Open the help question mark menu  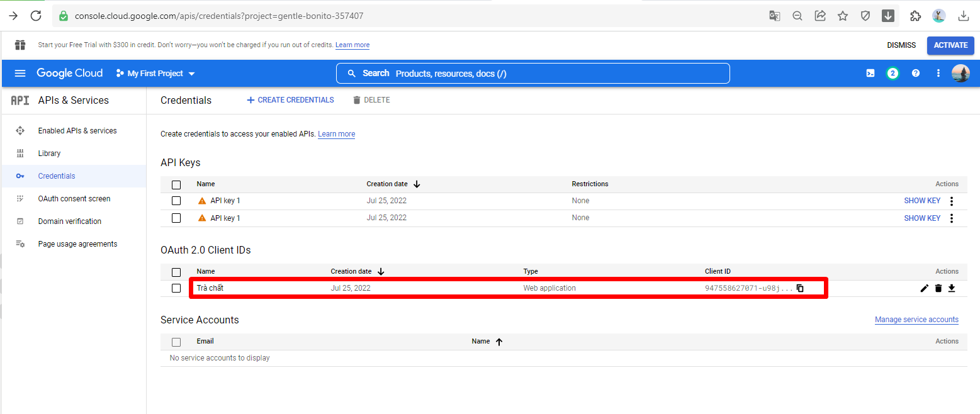(915, 73)
